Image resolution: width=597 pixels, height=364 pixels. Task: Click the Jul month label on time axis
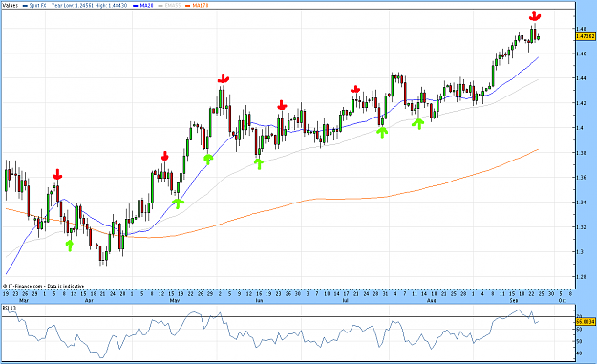(x=346, y=300)
